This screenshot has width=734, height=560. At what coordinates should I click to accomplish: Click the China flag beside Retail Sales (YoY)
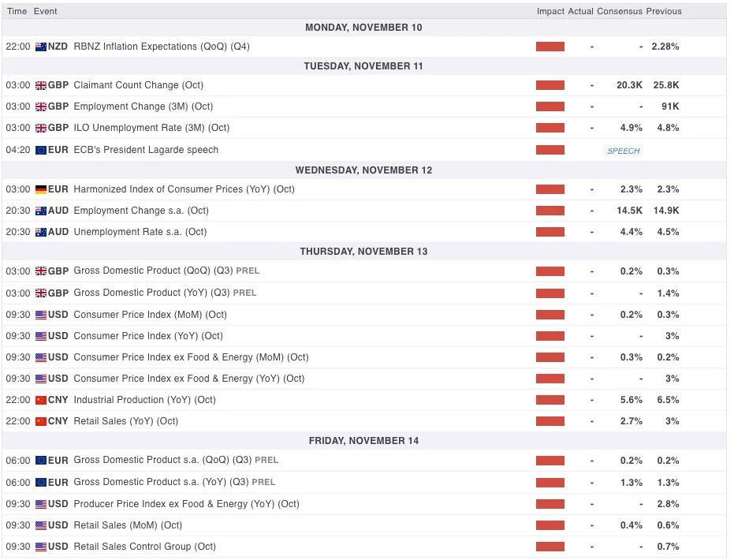pos(41,421)
